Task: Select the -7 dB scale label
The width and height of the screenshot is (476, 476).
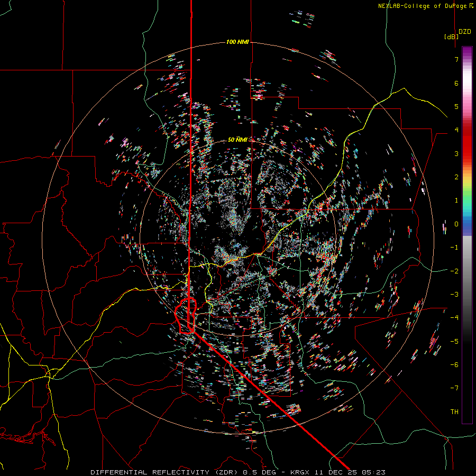Action: click(454, 388)
